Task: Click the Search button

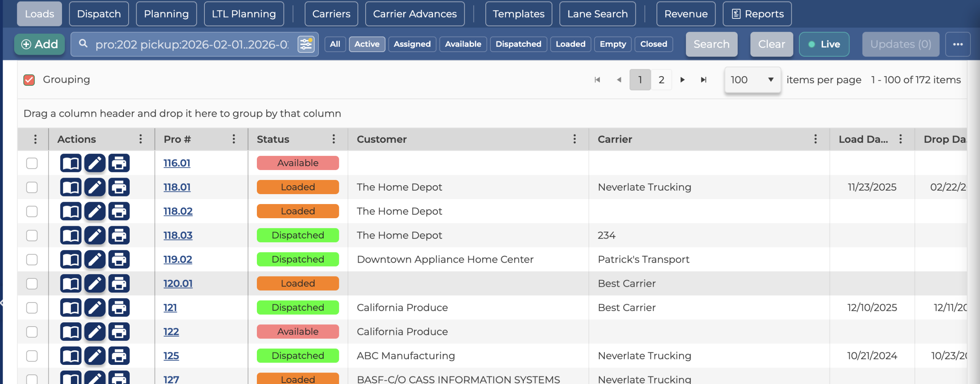Action: [x=712, y=44]
